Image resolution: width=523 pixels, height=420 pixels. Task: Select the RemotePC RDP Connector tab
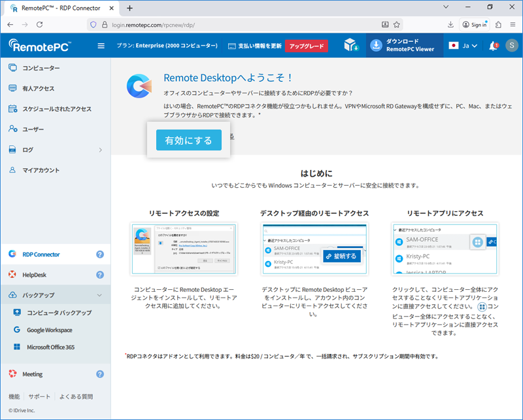tap(61, 9)
